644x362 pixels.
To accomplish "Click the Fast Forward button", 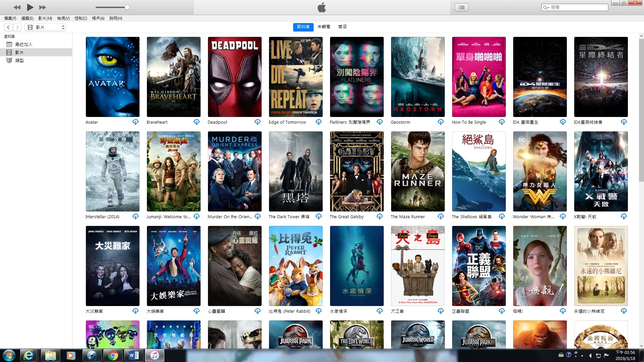I will (x=43, y=7).
